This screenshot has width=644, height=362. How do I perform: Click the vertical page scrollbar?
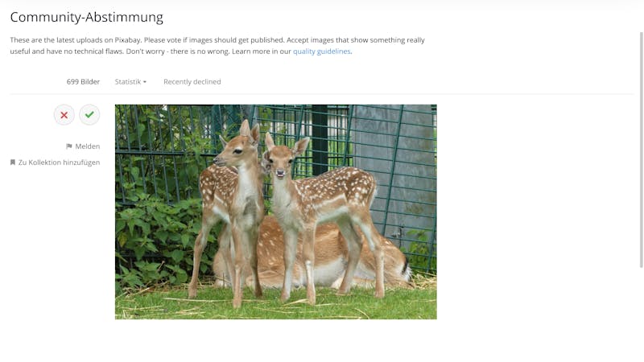point(641,150)
